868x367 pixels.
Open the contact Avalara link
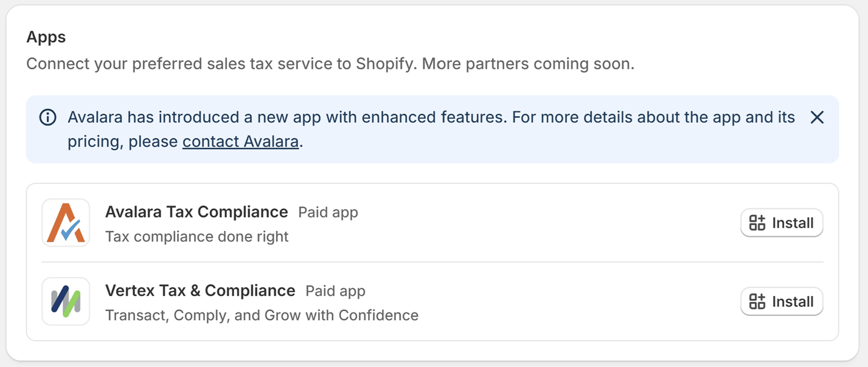(240, 142)
